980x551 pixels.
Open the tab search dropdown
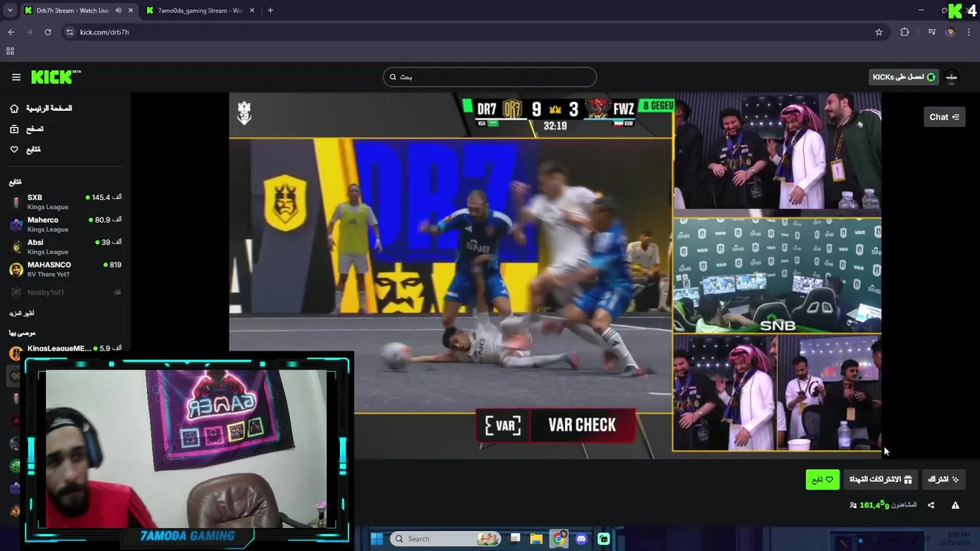point(9,11)
